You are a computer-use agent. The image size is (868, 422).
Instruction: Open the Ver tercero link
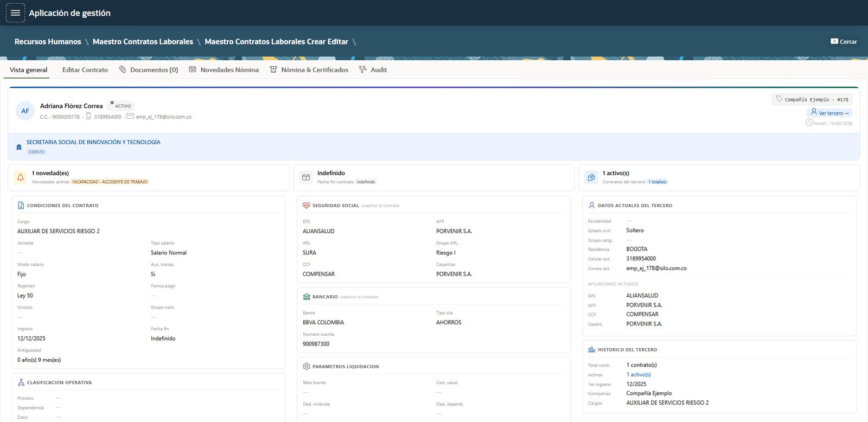pos(829,113)
